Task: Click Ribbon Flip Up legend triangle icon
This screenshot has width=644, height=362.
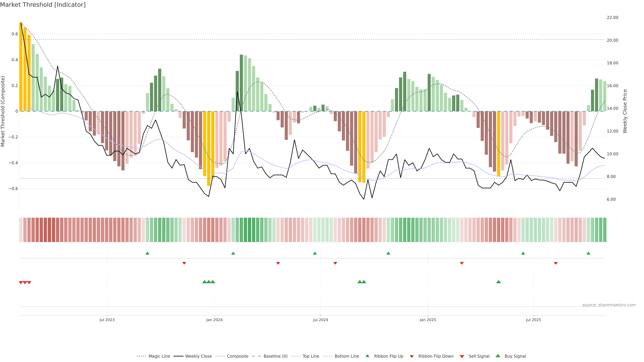Action: [x=367, y=356]
